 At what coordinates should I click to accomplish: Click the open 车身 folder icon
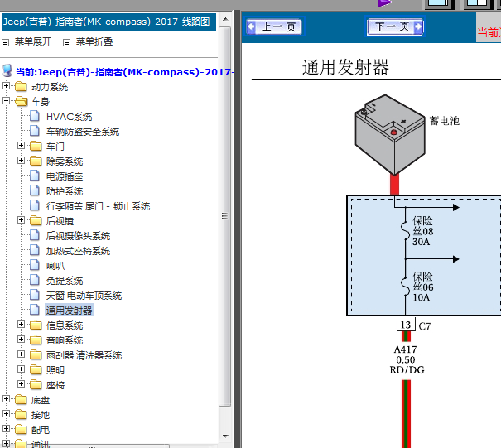[21, 101]
